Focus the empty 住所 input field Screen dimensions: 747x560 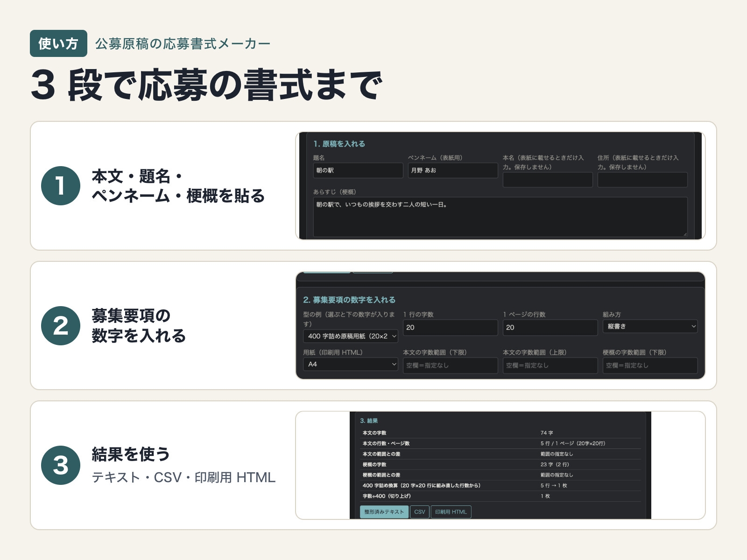[x=642, y=180]
